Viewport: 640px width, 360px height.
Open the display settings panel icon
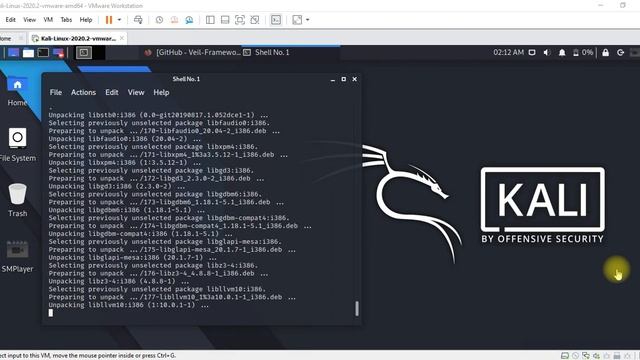(x=532, y=52)
